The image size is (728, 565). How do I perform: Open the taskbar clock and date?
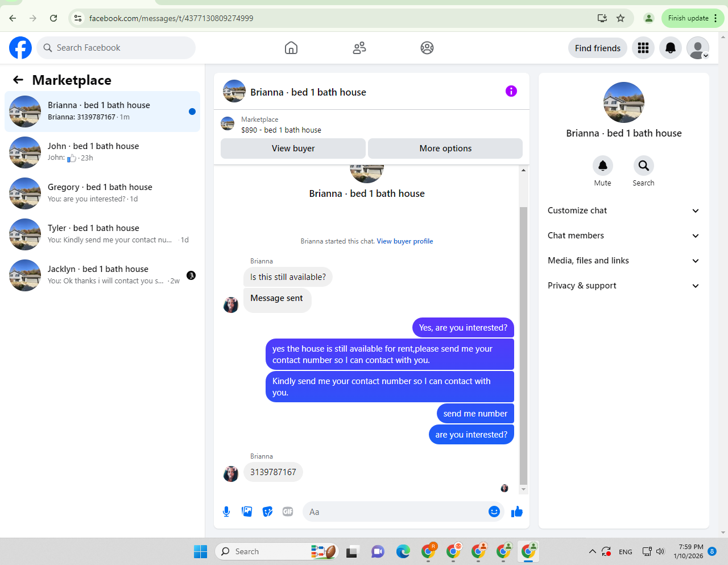(689, 551)
